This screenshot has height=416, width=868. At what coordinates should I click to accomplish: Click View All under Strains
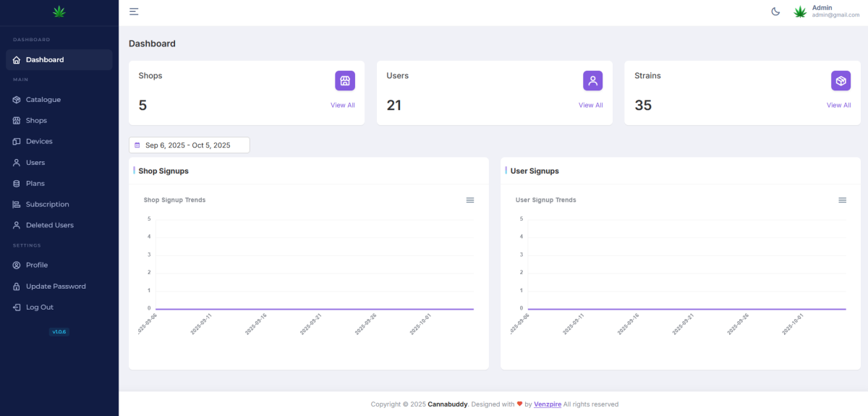(x=838, y=106)
